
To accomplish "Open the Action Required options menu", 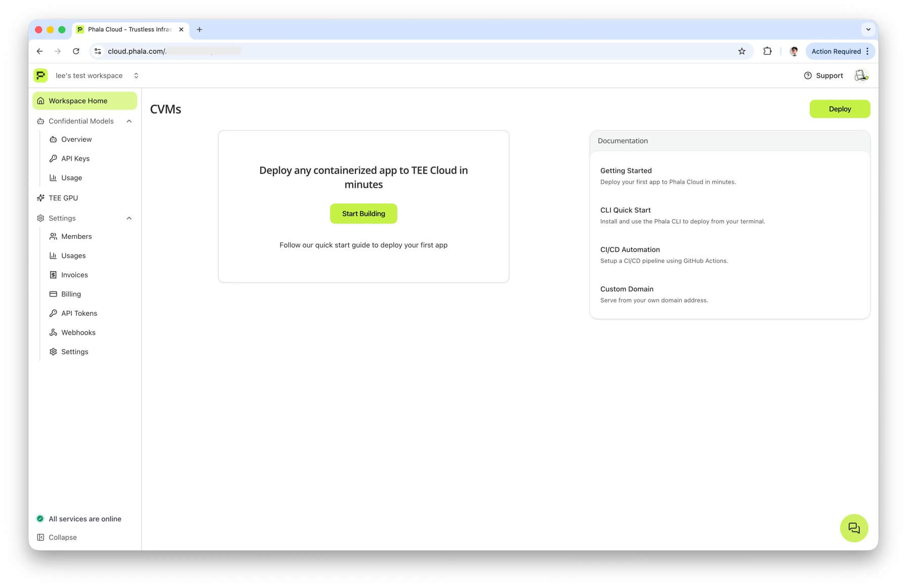I will point(867,51).
